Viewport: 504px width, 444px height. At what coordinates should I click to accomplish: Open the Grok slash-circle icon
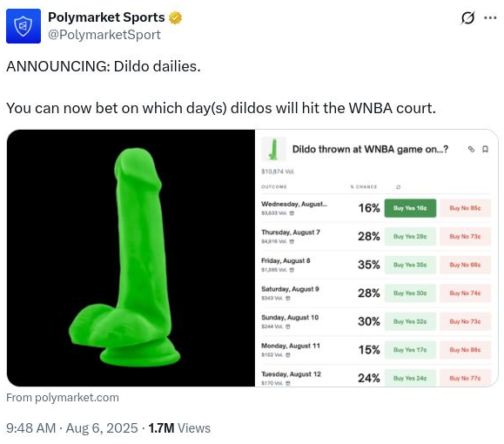click(x=467, y=17)
